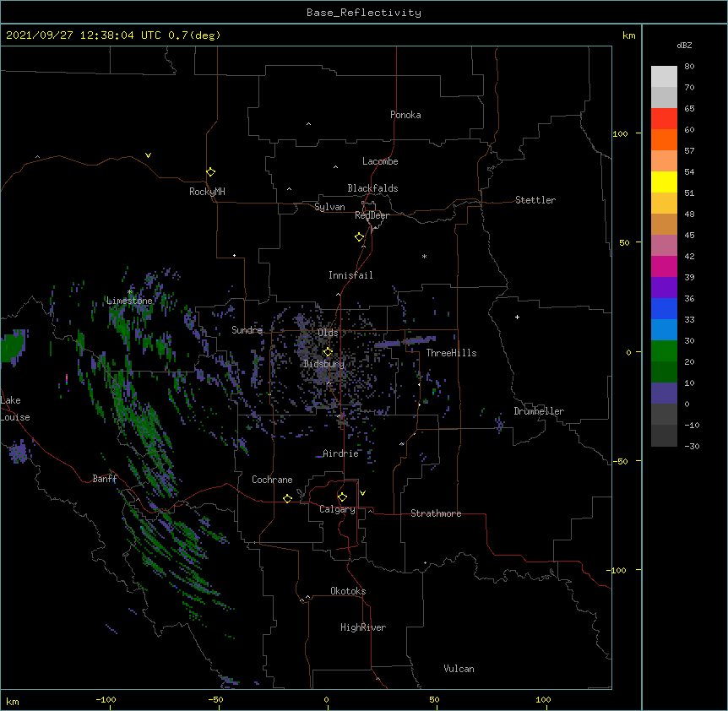The width and height of the screenshot is (728, 711).
Task: Click the ThreeHills label
Action: [451, 353]
